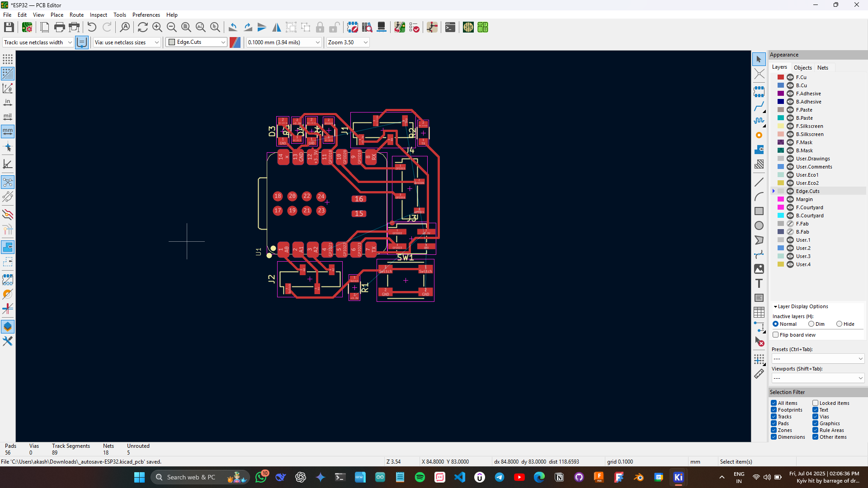868x488 pixels.
Task: Click the B.Cu blue color swatch
Action: (781, 85)
